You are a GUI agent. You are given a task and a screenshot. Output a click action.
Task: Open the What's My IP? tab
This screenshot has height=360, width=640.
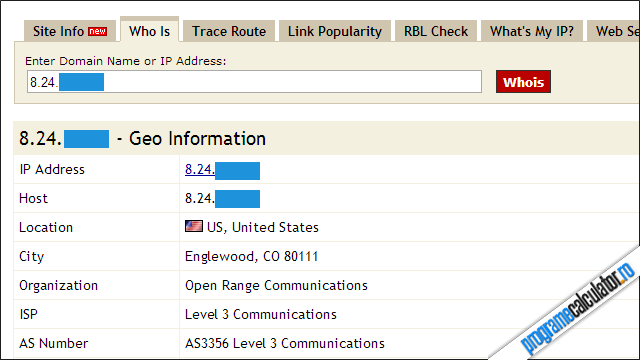[x=532, y=31]
